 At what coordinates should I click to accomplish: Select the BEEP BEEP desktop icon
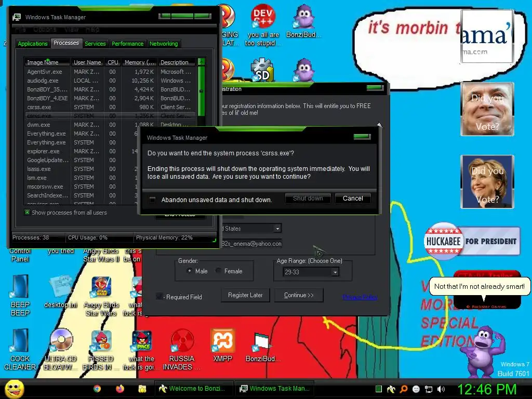pos(20,295)
